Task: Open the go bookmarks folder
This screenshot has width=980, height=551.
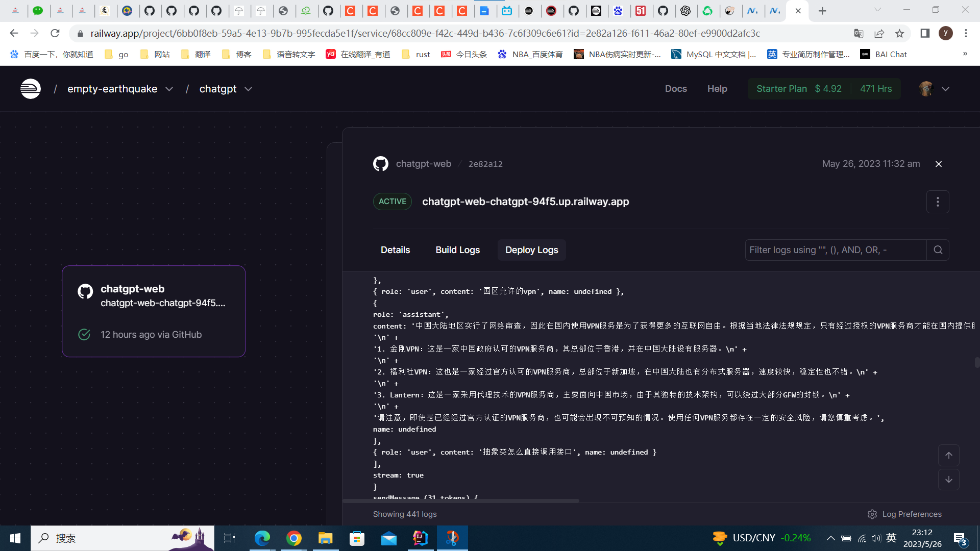Action: point(116,54)
